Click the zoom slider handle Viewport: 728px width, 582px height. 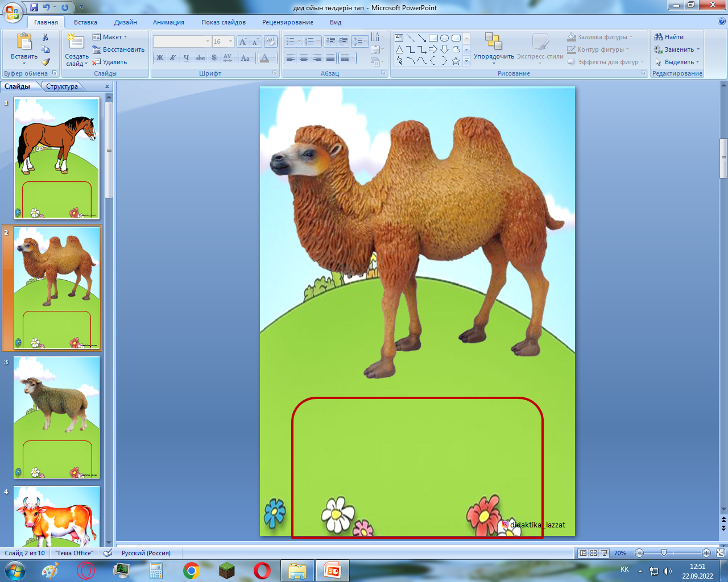pos(664,553)
